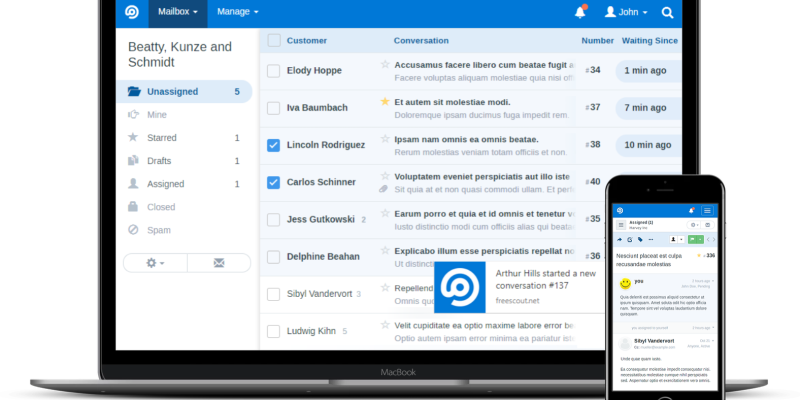800x400 pixels.
Task: Click the Mine pointing-hand icon
Action: [133, 114]
